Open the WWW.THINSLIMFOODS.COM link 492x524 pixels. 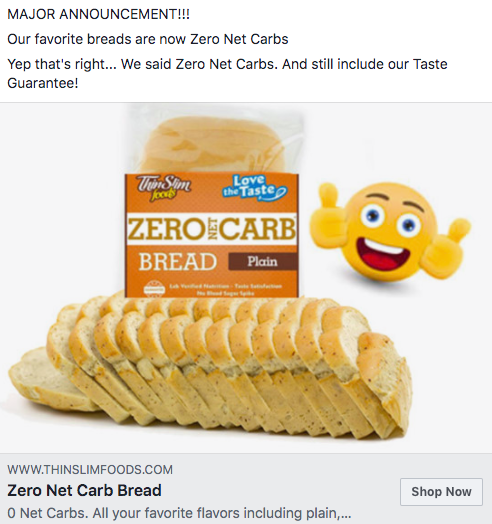click(x=90, y=470)
